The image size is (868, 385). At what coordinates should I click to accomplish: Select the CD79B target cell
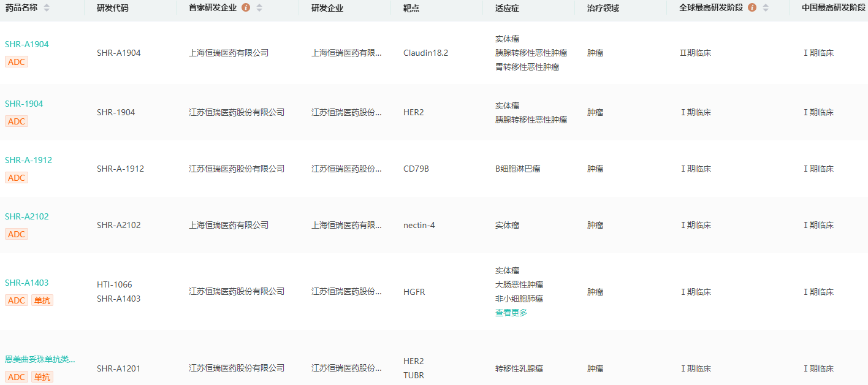coord(416,169)
